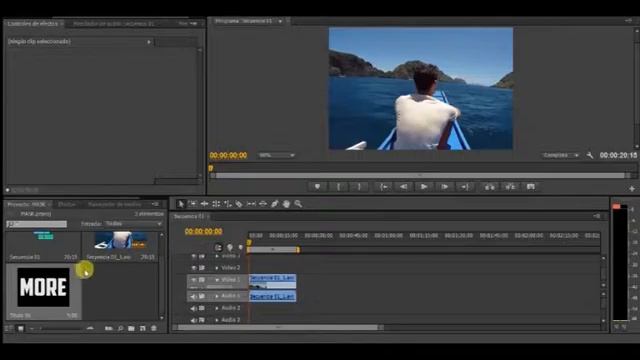The height and width of the screenshot is (360, 640).
Task: Create a new bin folder
Action: [131, 328]
